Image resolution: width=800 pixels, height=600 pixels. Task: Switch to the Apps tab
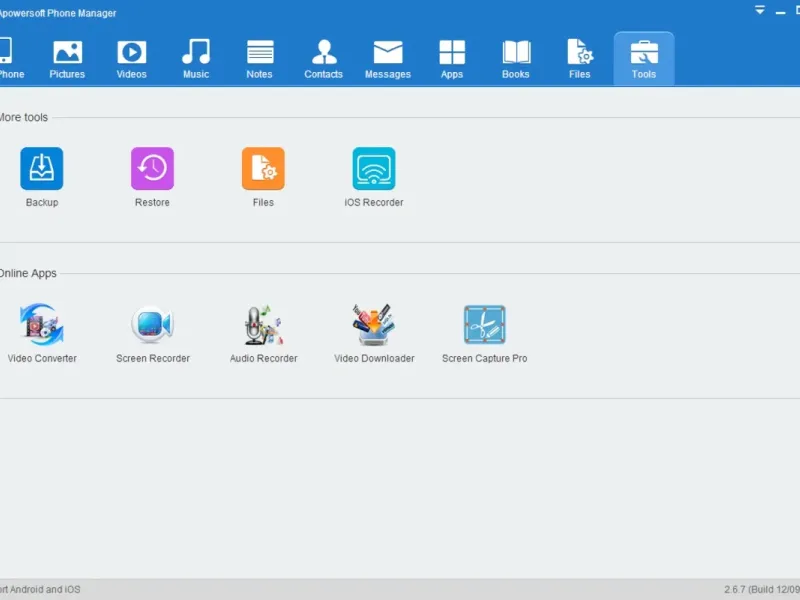452,59
